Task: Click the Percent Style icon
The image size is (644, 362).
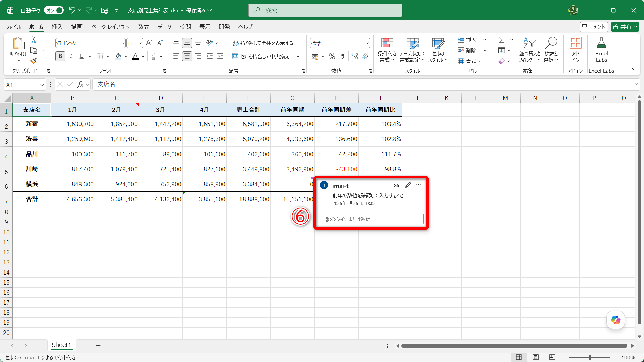Action: 332,56
